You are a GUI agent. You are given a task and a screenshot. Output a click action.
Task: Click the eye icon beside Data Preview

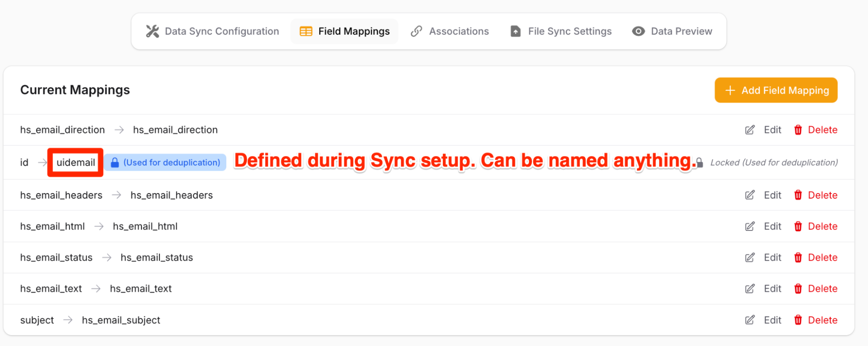(x=638, y=31)
